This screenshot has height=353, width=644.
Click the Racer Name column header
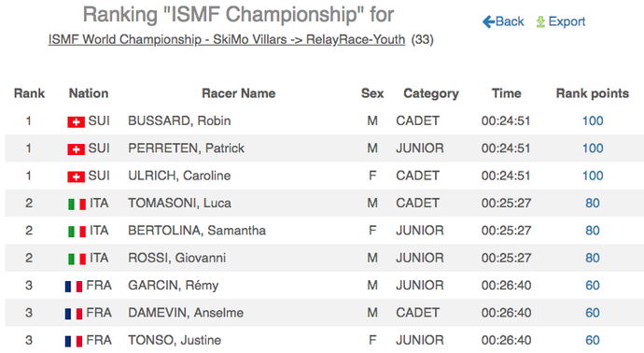(239, 93)
